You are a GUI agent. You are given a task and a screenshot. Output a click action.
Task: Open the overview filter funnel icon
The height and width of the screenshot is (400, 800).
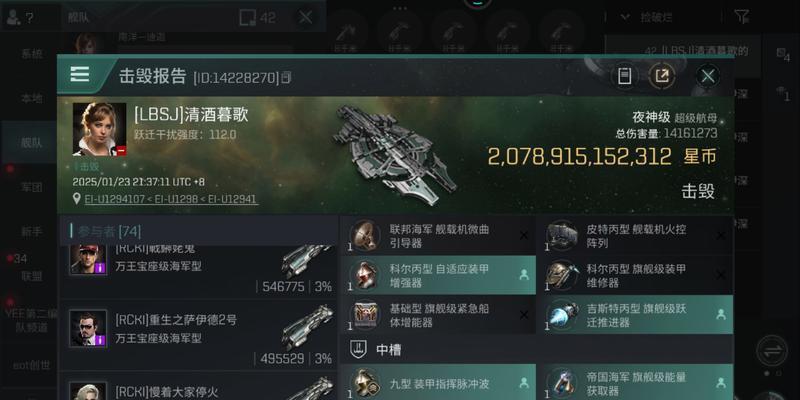coord(742,17)
